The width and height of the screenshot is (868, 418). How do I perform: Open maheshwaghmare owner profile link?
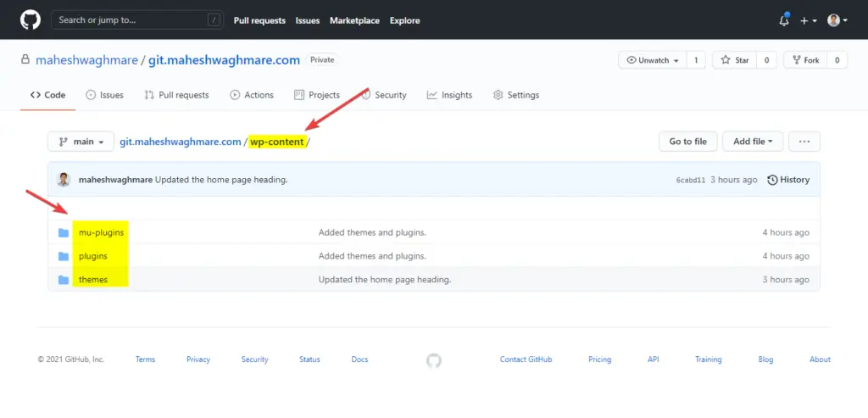[x=87, y=60]
